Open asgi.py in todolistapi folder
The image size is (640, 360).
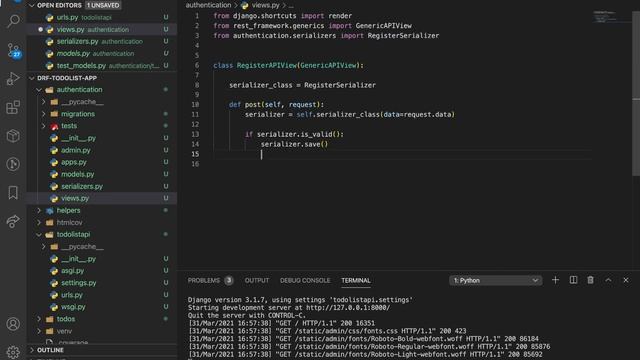(102, 271)
